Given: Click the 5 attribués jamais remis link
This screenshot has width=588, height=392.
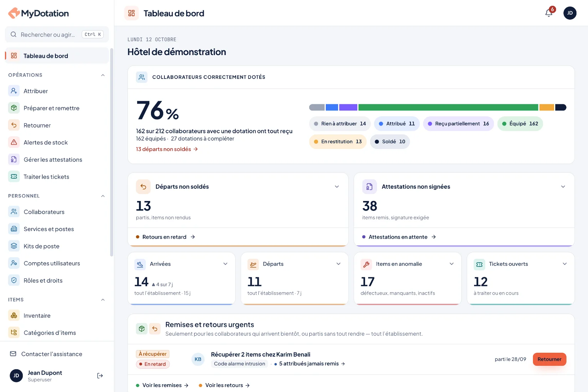Looking at the screenshot, I should coord(310,364).
